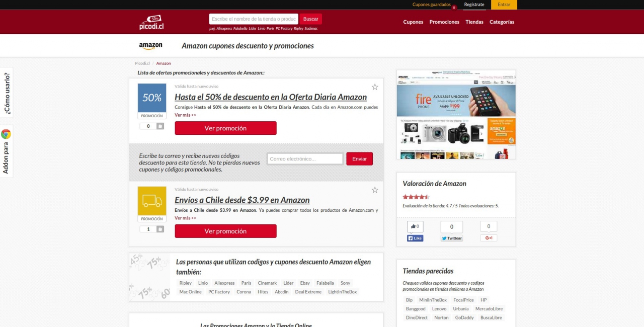644x327 pixels.
Task: Click the Amazon logo in page header
Action: coord(150,46)
